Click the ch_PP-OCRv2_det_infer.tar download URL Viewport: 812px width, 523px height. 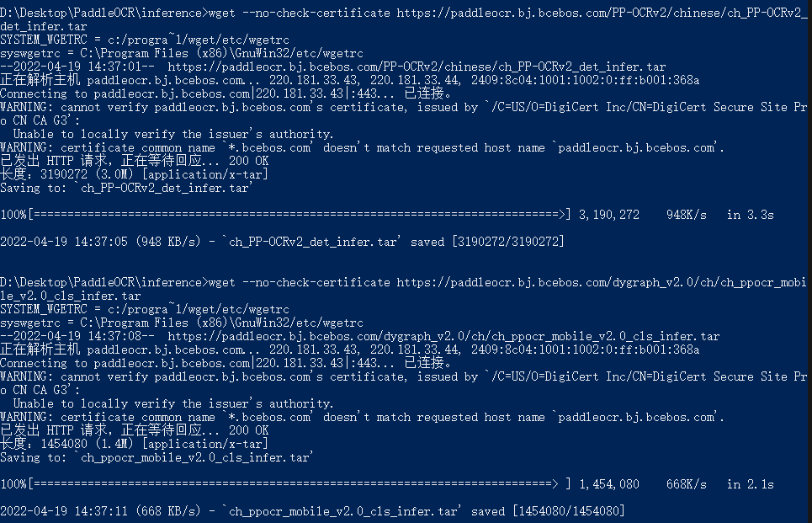(x=417, y=67)
